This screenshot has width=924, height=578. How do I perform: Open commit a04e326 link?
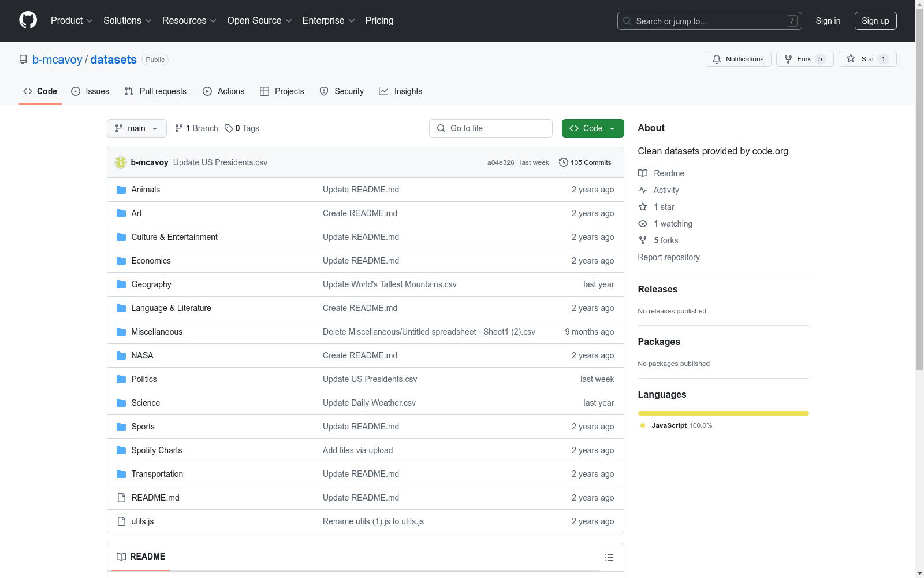tap(501, 162)
